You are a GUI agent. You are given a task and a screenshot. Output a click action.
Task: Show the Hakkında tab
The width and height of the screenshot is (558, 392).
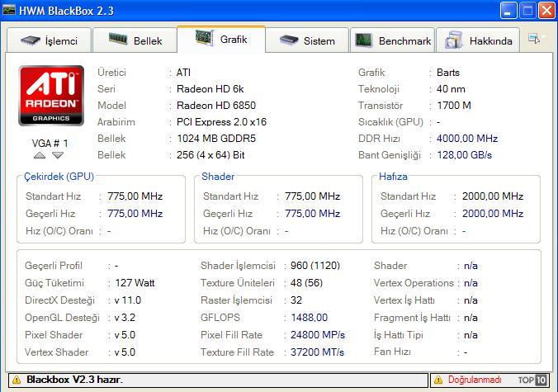pyautogui.click(x=479, y=40)
